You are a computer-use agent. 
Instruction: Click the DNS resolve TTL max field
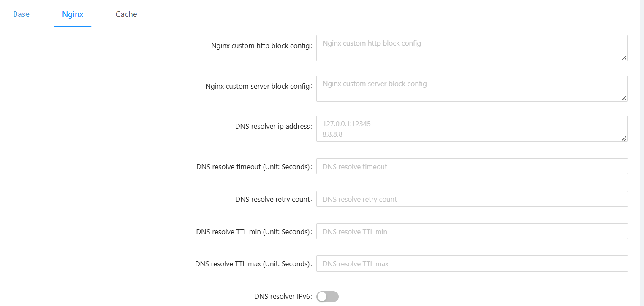coord(471,264)
